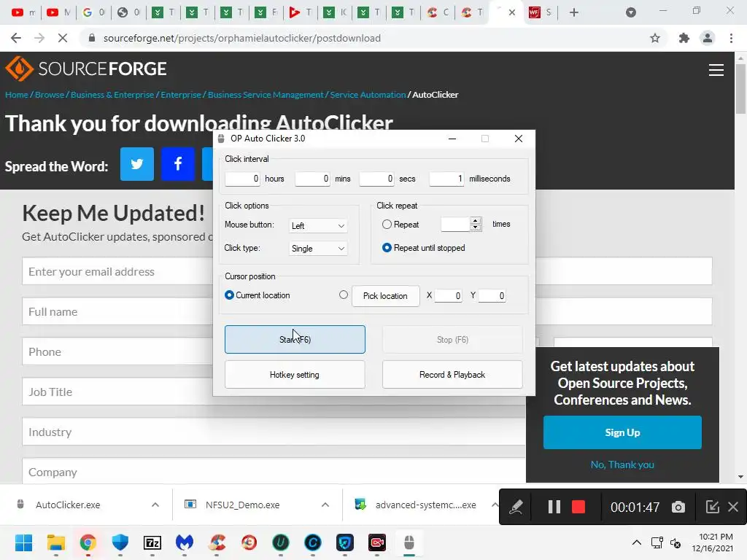This screenshot has height=560, width=747.
Task: Click the Sign Up button
Action: [622, 432]
